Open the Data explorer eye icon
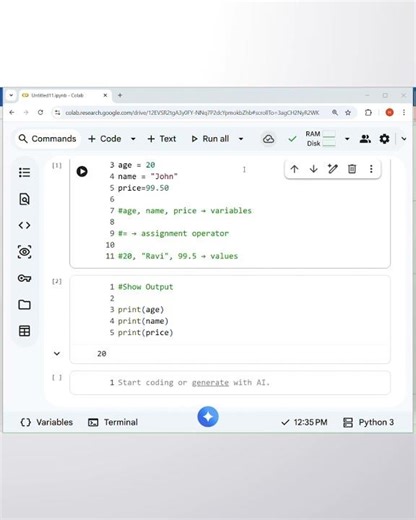The height and width of the screenshot is (520, 416). [x=24, y=252]
